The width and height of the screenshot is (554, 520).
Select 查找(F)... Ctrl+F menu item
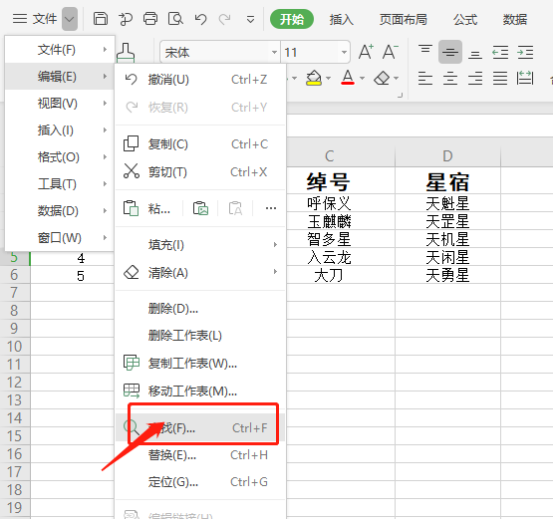pyautogui.click(x=200, y=428)
